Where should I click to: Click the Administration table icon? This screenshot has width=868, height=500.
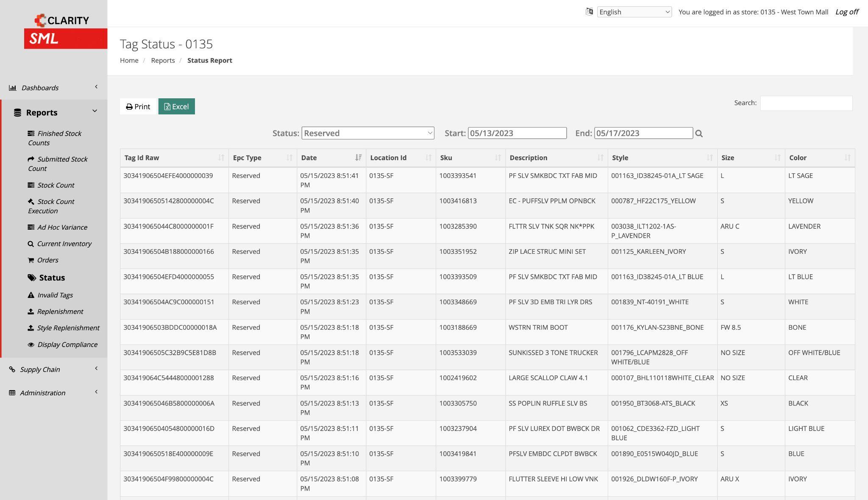pos(12,393)
